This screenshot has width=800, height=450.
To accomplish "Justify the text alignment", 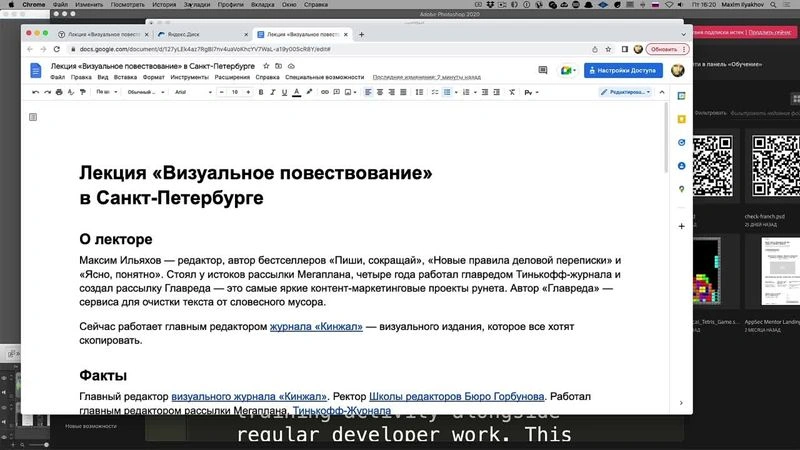I will click(403, 92).
